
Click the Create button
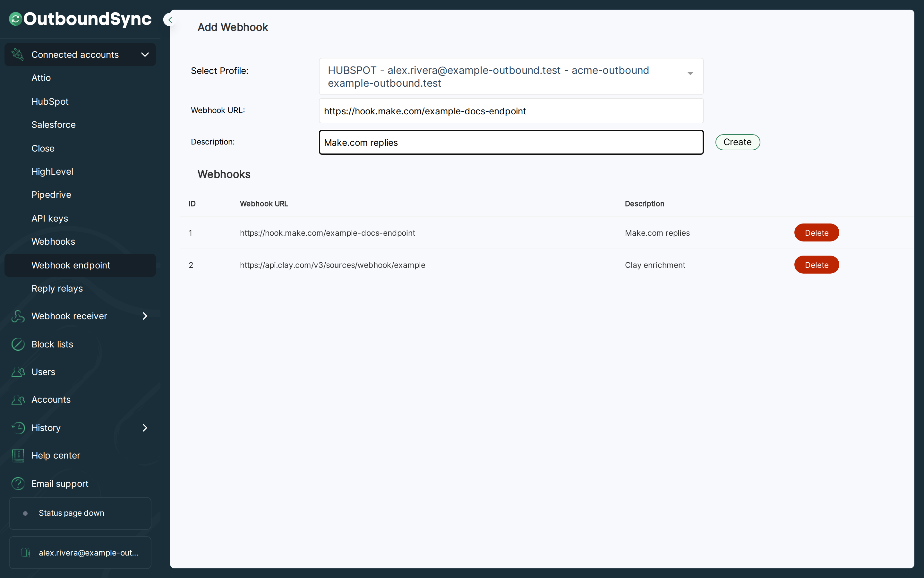pyautogui.click(x=737, y=142)
